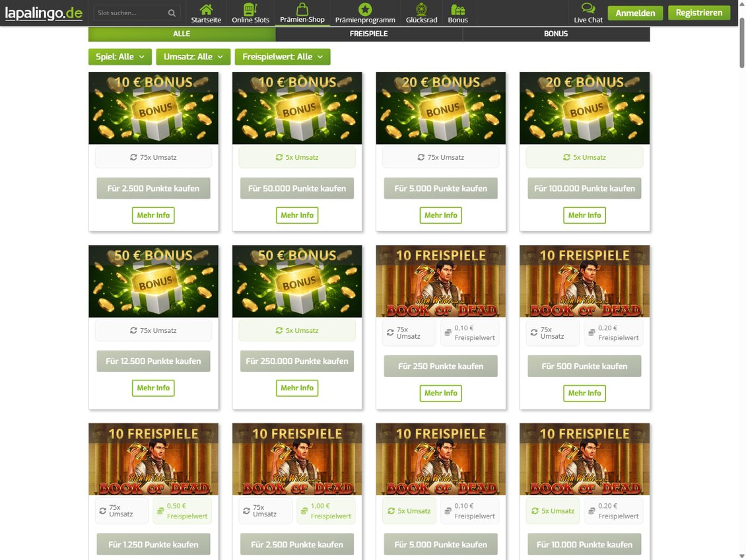746x560 pixels.
Task: Click the 5x Umsatz refresh icon above Für 100.000 Punkte
Action: (x=566, y=157)
